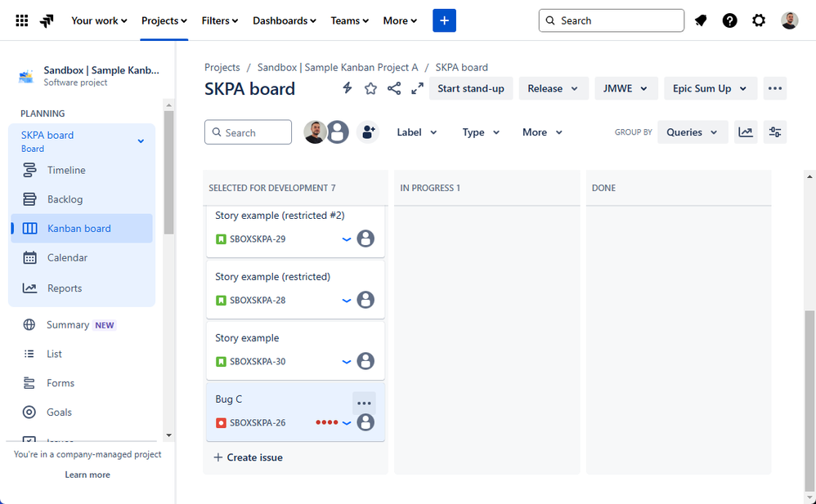The image size is (816, 504).
Task: Open the Type filter dropdown
Action: coord(481,132)
